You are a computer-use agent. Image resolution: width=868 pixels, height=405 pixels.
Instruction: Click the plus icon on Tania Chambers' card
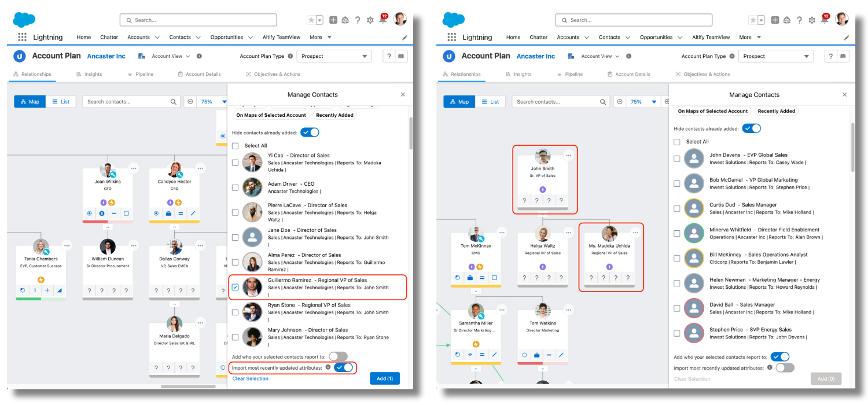pyautogui.click(x=47, y=290)
